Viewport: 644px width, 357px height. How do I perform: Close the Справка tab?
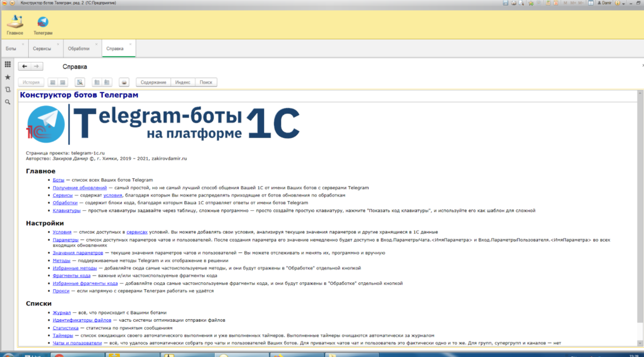click(x=131, y=44)
